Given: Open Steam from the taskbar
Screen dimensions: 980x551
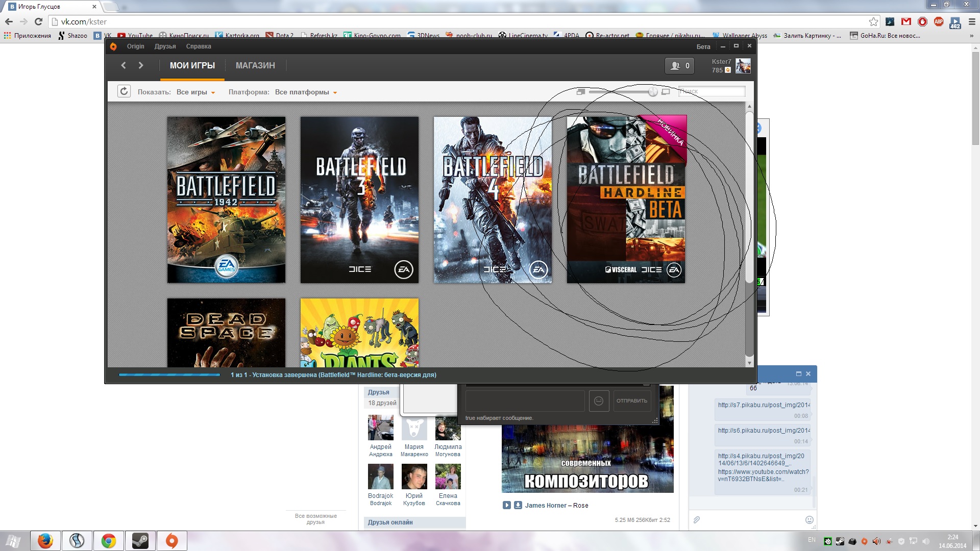Looking at the screenshot, I should tap(140, 541).
